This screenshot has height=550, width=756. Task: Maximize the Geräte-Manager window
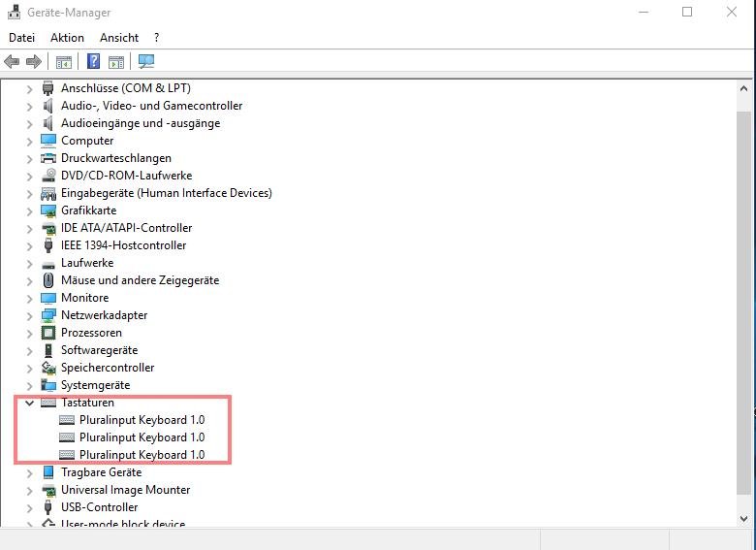coord(687,12)
